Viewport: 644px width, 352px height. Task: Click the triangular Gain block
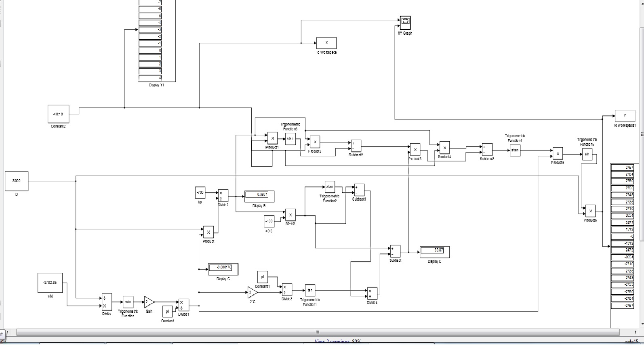[x=149, y=302]
